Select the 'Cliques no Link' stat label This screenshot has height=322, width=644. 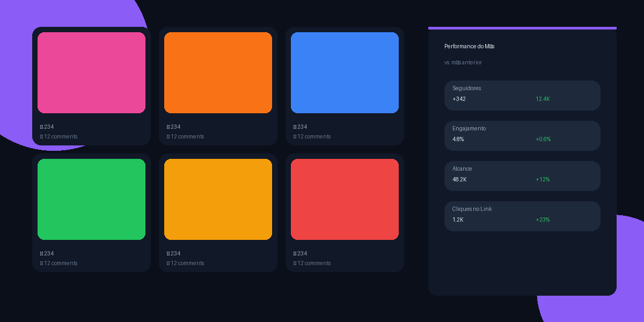[472, 209]
